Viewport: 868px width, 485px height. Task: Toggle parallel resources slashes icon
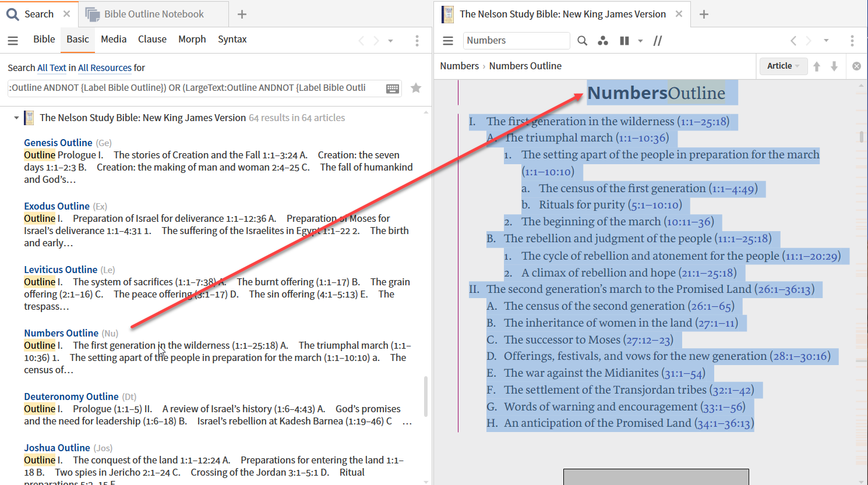point(658,41)
